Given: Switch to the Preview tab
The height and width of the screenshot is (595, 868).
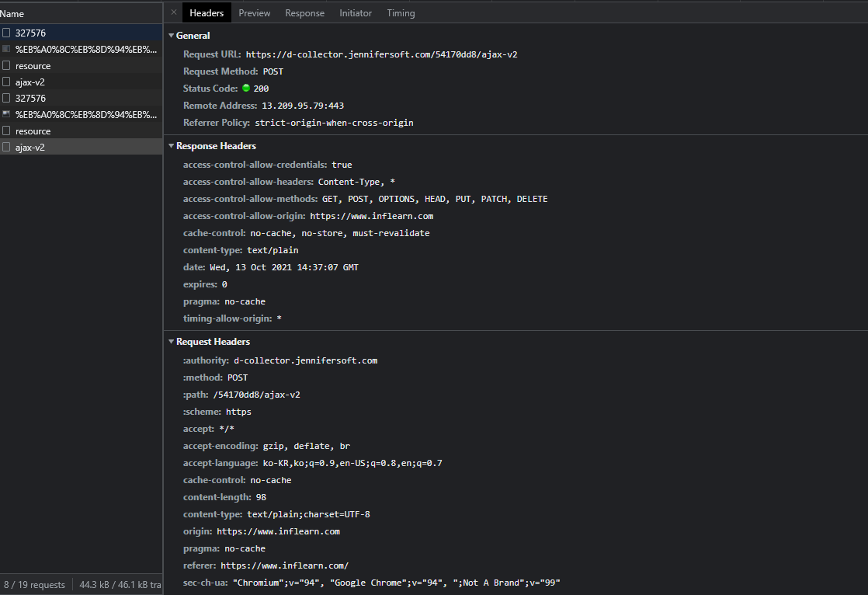Looking at the screenshot, I should point(255,13).
